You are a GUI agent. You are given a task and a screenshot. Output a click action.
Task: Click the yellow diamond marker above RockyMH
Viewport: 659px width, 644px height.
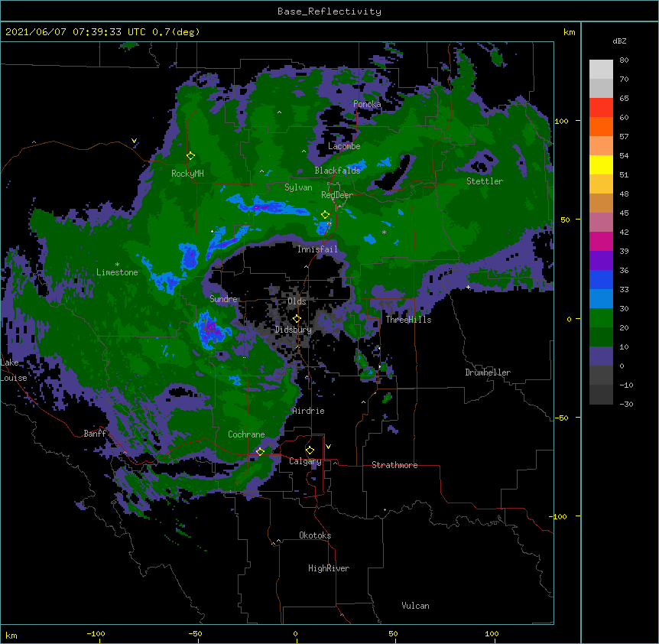[190, 156]
